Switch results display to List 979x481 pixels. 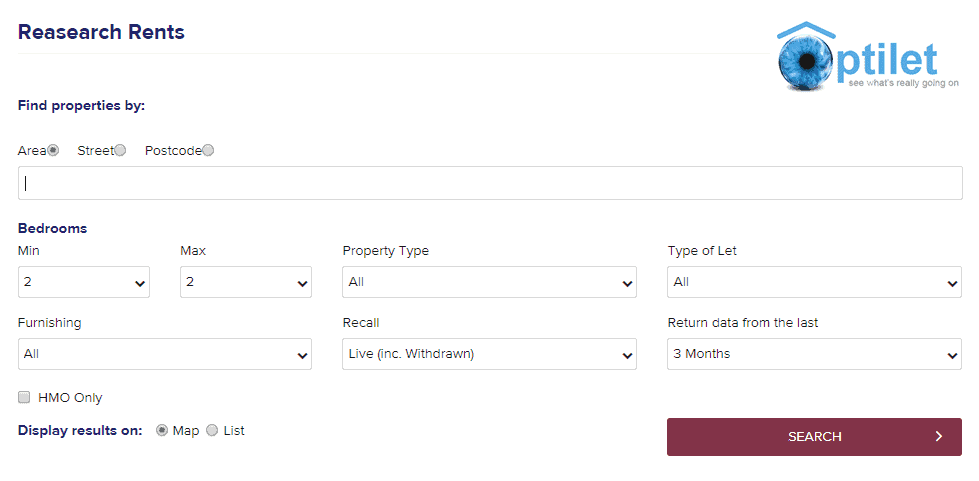tap(212, 431)
